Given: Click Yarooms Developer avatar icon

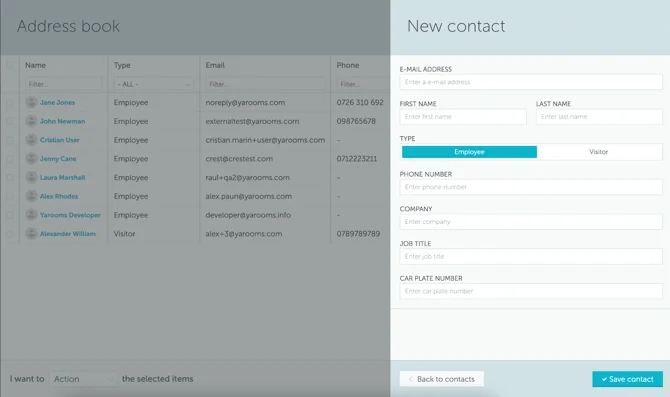Looking at the screenshot, I should coord(31,215).
